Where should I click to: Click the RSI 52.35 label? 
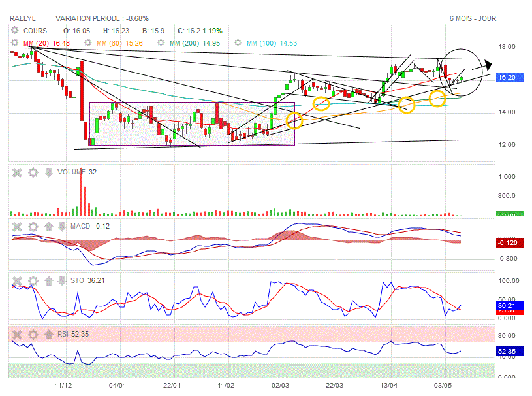click(x=73, y=334)
